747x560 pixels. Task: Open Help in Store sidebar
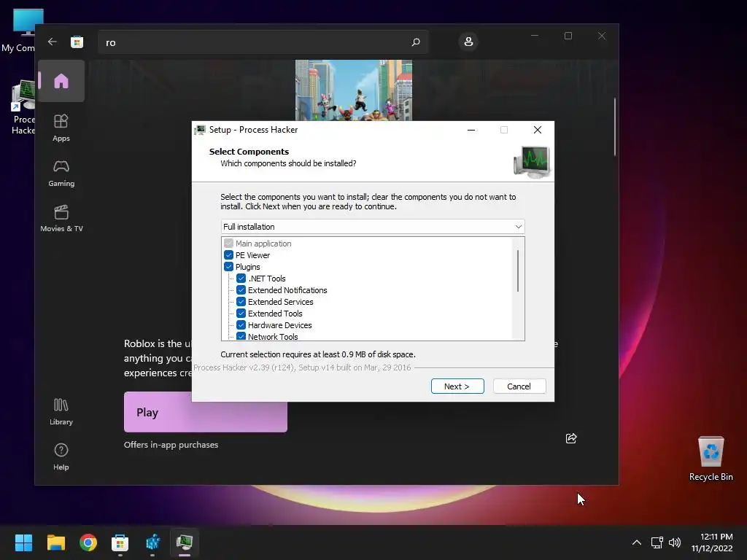(x=61, y=456)
